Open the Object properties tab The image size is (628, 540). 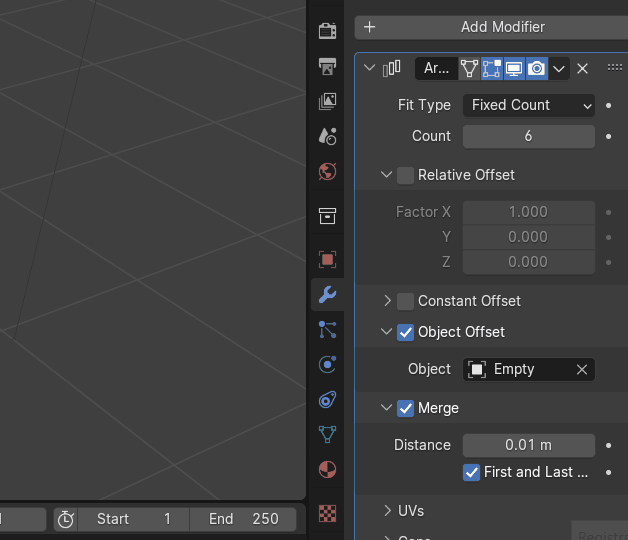pos(327,259)
